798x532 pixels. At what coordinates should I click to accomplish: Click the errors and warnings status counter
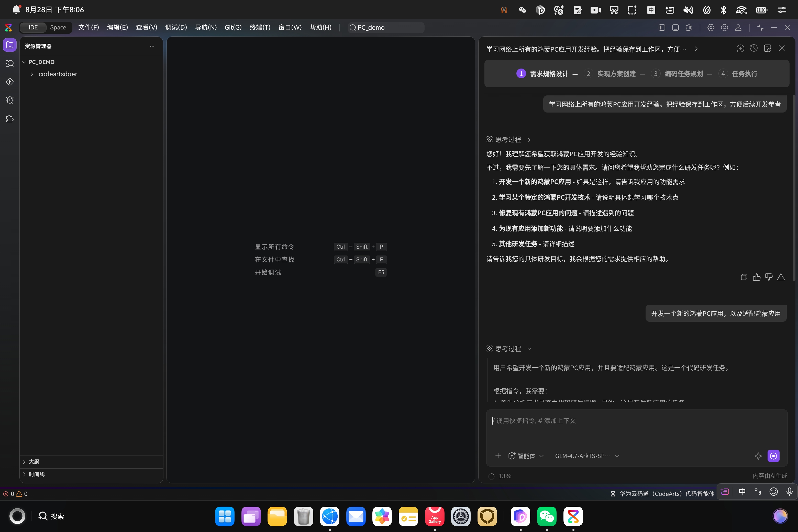coord(15,494)
